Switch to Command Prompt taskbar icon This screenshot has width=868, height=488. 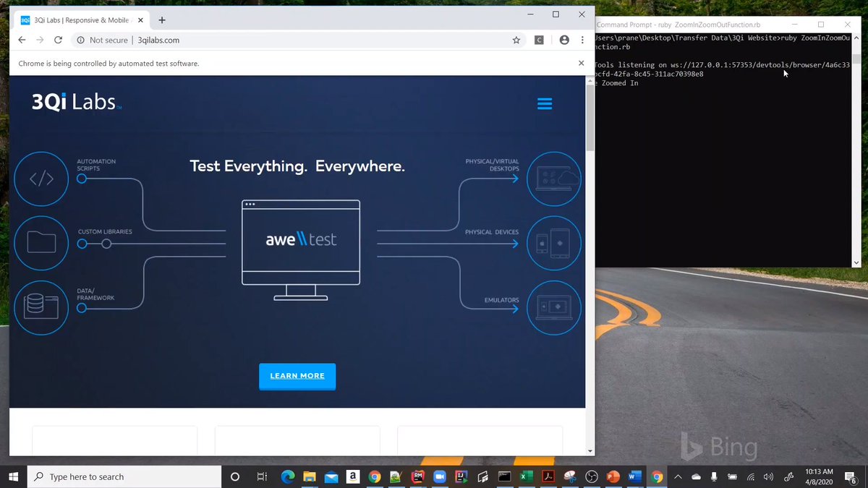(x=505, y=476)
